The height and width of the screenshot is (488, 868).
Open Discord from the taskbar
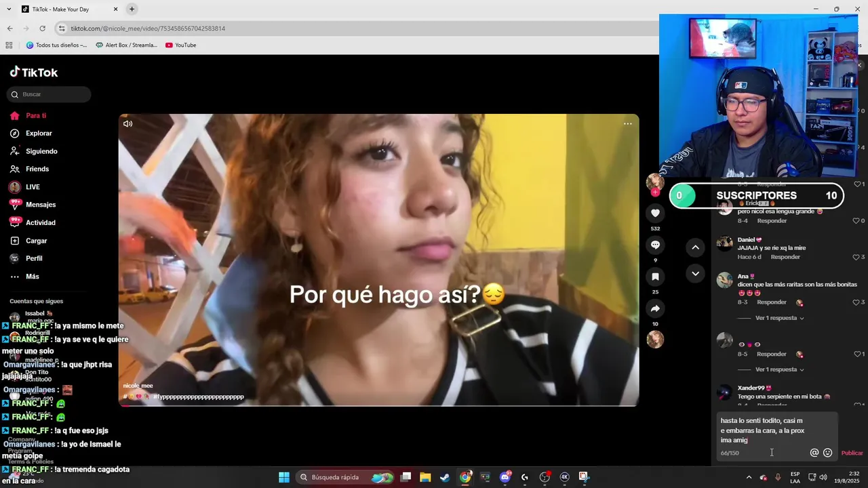[x=505, y=477]
